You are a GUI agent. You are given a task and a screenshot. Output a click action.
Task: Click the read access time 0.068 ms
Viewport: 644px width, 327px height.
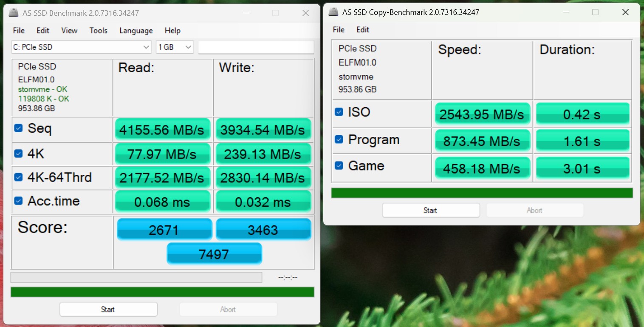pyautogui.click(x=163, y=201)
